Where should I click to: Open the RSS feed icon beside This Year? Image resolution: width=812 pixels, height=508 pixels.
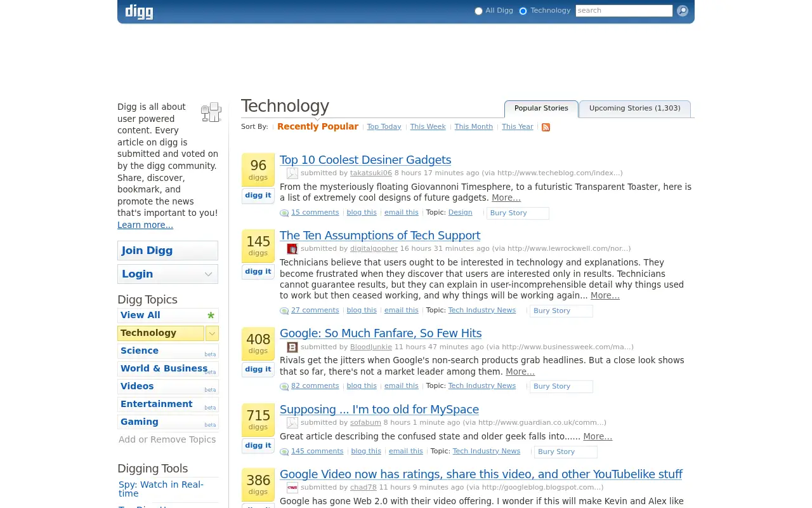546,127
